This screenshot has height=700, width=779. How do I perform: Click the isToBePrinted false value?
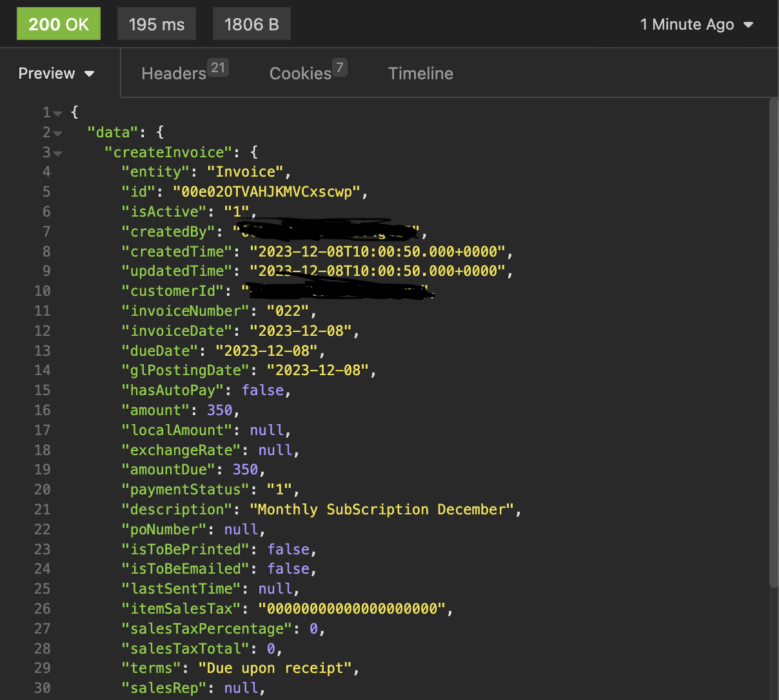click(x=288, y=549)
